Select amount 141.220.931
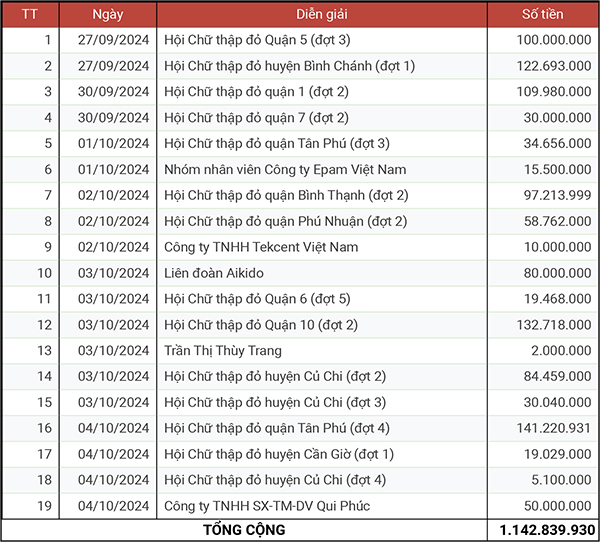 554,428
